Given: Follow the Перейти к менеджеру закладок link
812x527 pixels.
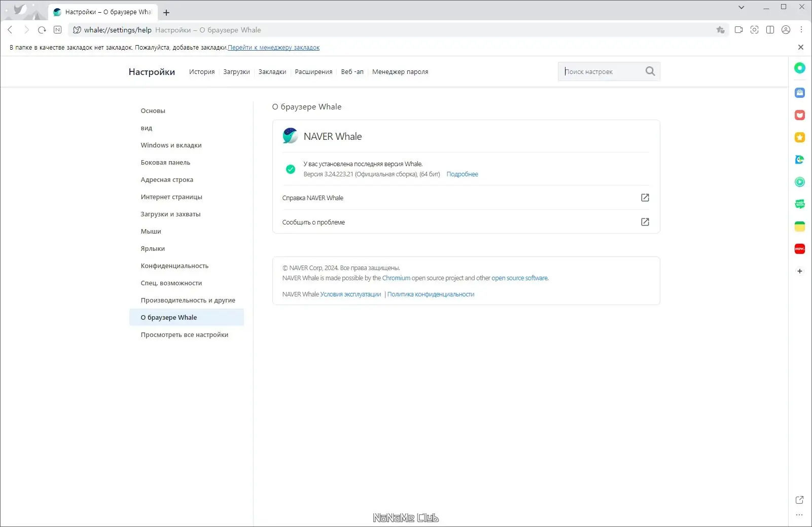Looking at the screenshot, I should coord(273,48).
